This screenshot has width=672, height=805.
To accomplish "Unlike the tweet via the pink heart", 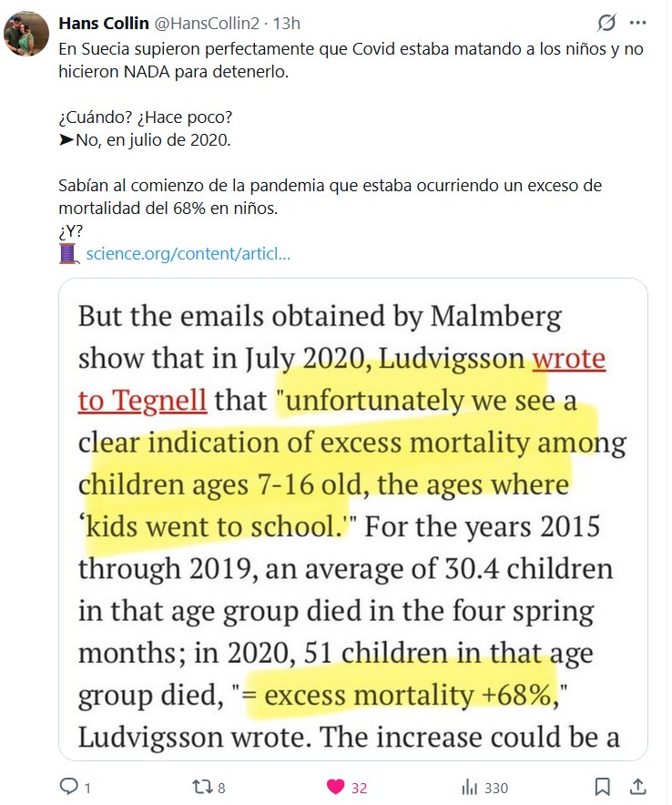I will [x=336, y=786].
